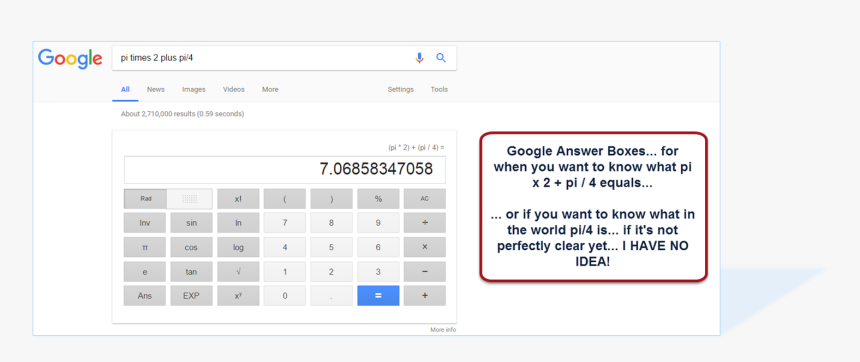Click the pi constant key
Image resolution: width=860 pixels, height=362 pixels.
(x=145, y=247)
